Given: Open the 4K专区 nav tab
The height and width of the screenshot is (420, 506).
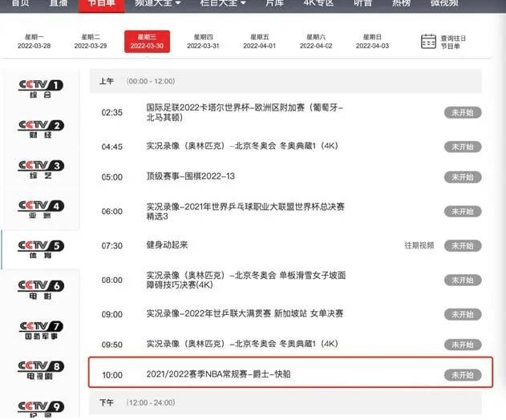Looking at the screenshot, I should 318,3.
